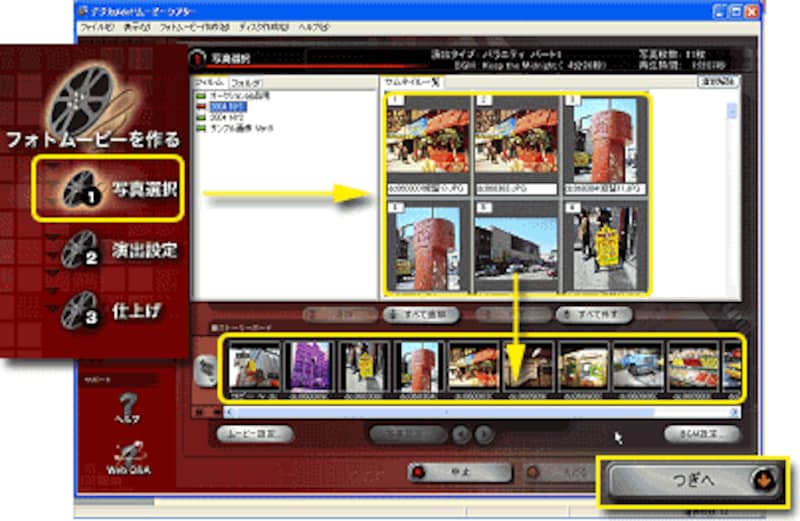
Task: Click the つぎへ next button
Action: click(693, 481)
